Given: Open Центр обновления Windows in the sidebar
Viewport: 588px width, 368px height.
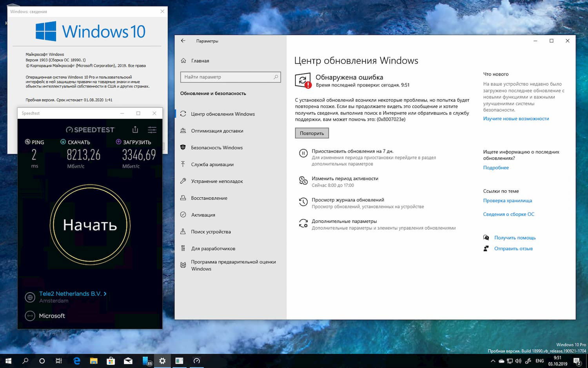Looking at the screenshot, I should [223, 114].
